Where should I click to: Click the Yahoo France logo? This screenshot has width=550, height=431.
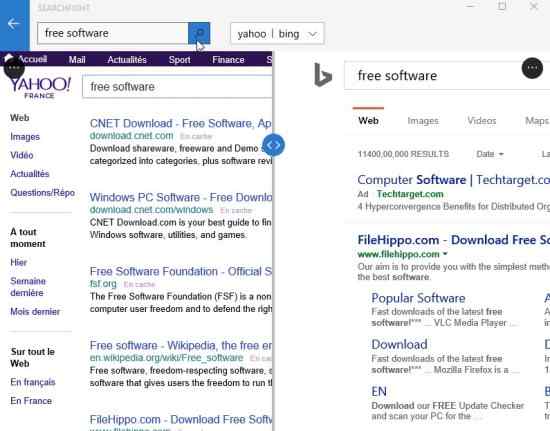coord(40,88)
